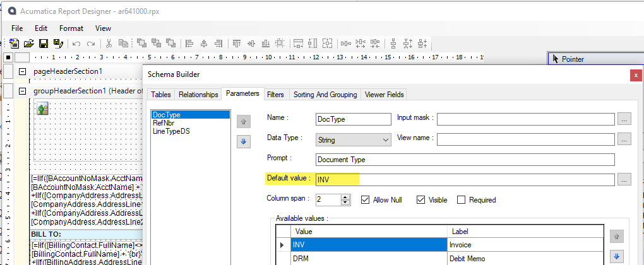
Task: Create a new report with toolbar icon
Action: [15, 43]
